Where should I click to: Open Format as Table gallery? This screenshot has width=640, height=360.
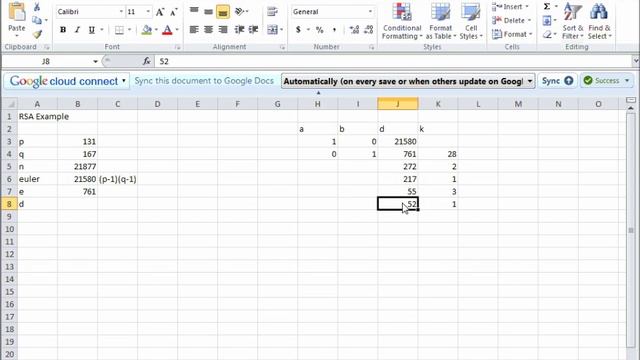[x=441, y=21]
